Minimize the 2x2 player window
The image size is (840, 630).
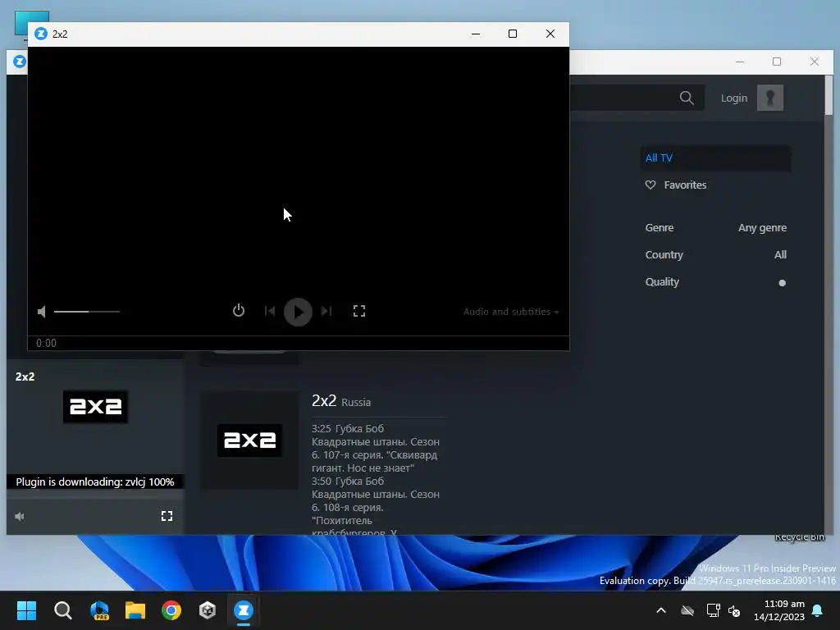476,34
